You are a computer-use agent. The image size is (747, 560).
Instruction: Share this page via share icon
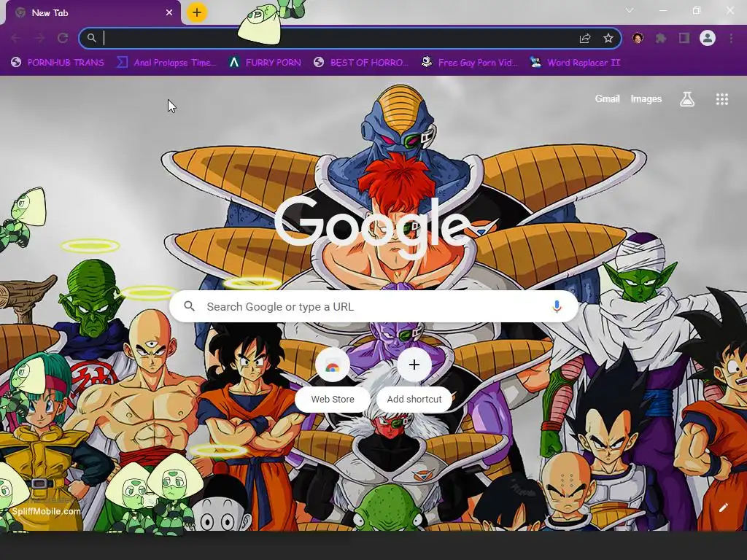[x=585, y=38]
